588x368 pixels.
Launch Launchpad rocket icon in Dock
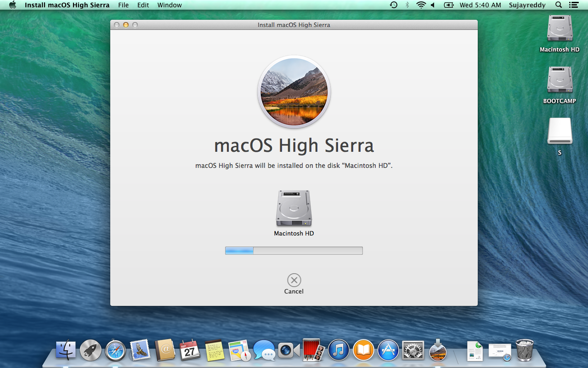[x=90, y=351]
